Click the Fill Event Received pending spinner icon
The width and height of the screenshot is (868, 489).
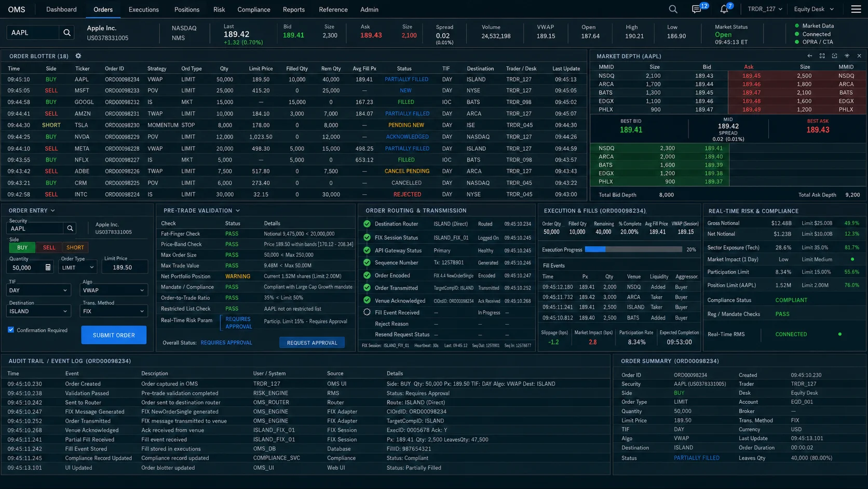(367, 312)
